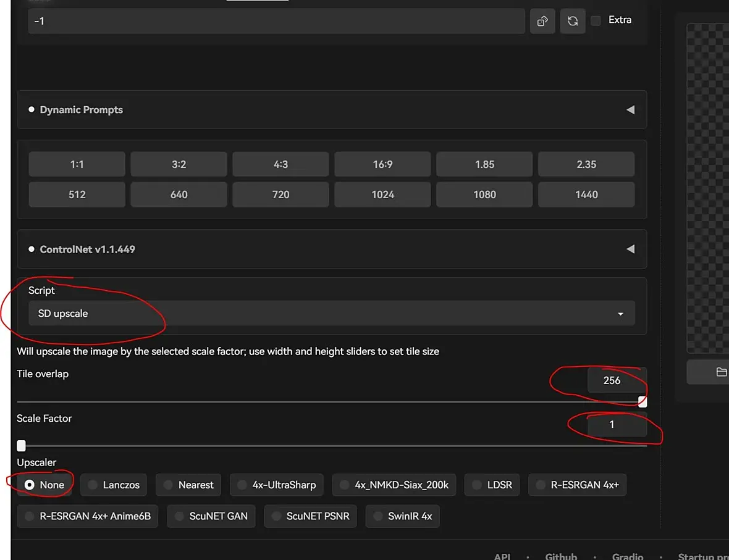This screenshot has width=729, height=560.
Task: Select the 4x-UltraSharp upscaler option
Action: point(277,485)
